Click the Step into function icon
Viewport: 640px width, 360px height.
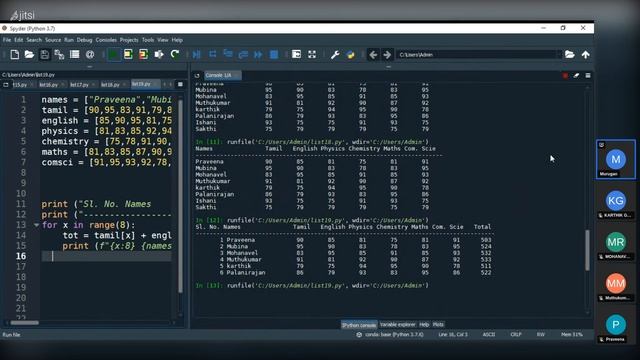click(228, 54)
